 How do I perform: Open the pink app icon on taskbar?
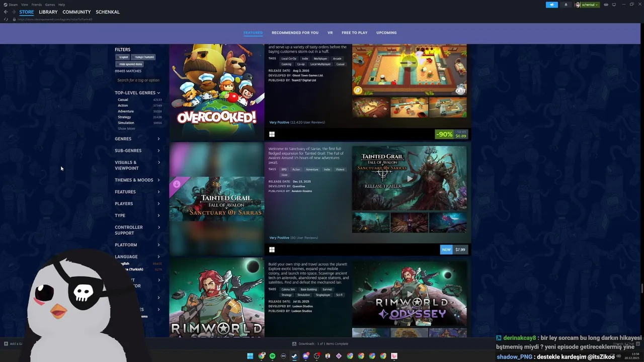pos(394,356)
